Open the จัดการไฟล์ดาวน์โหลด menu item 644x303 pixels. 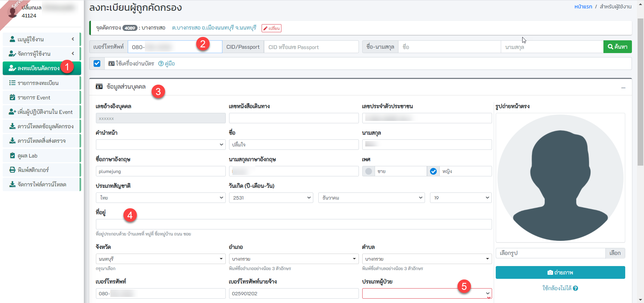coord(42,184)
